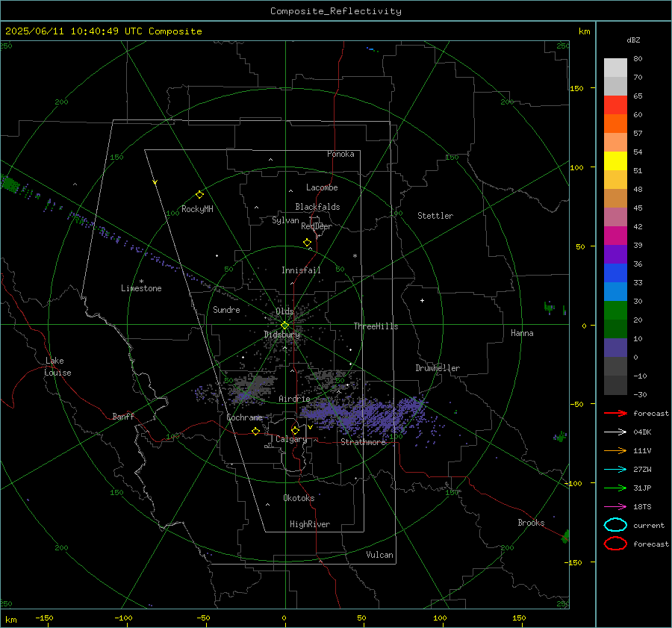
Task: Click the asterisk marker above Limestone
Action: point(141,282)
